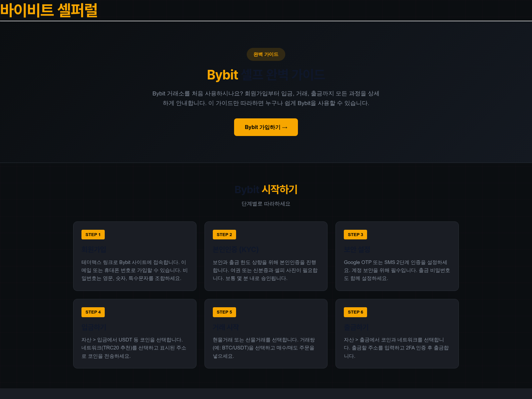Click the '보안 설정' card title
Image resolution: width=532 pixels, height=399 pixels.
pyautogui.click(x=357, y=249)
